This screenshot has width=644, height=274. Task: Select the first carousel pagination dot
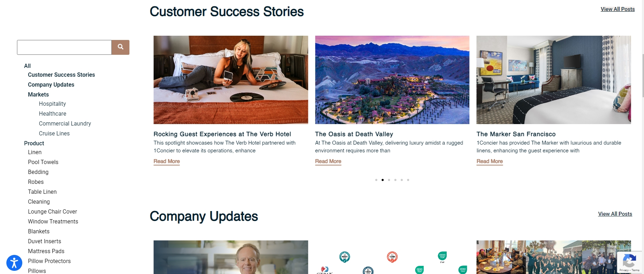click(376, 180)
